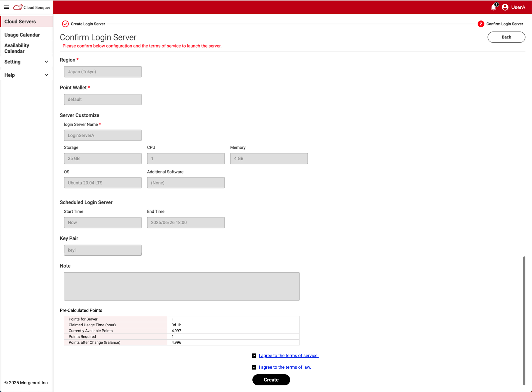The image size is (532, 392).
Task: Open the notifications bell icon
Action: [493, 7]
